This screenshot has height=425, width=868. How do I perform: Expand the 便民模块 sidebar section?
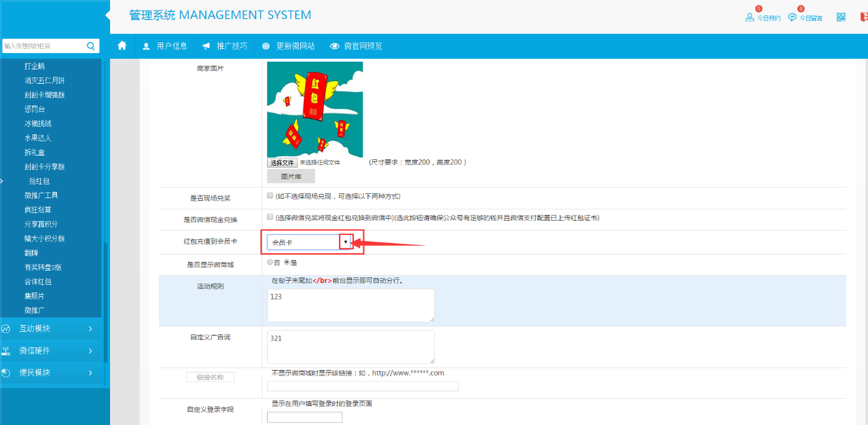click(x=90, y=372)
